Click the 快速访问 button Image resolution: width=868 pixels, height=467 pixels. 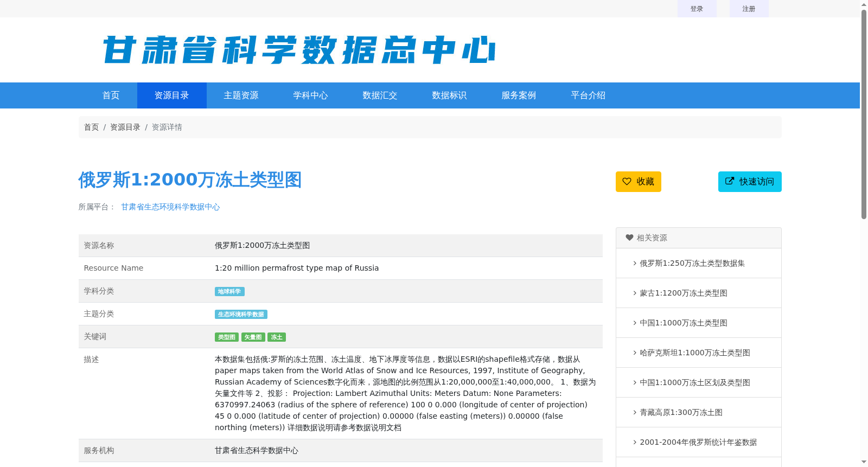coord(750,182)
